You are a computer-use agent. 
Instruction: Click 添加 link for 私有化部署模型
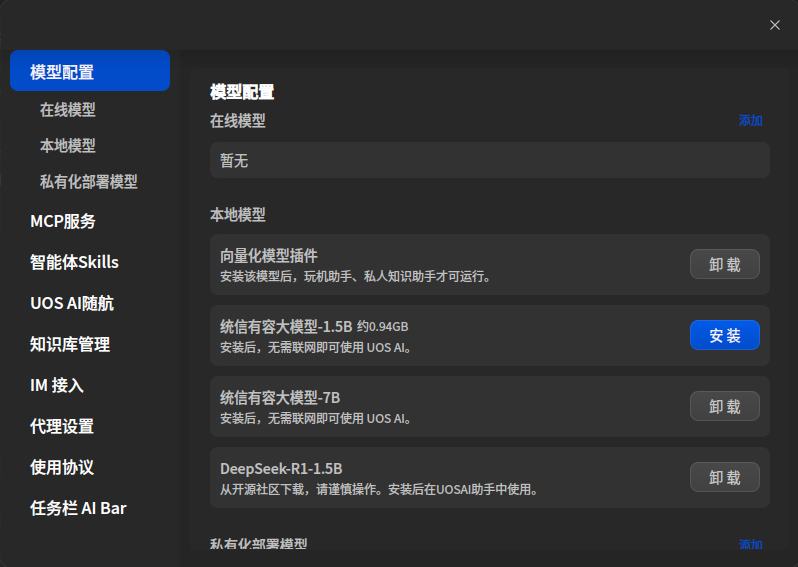pos(750,544)
